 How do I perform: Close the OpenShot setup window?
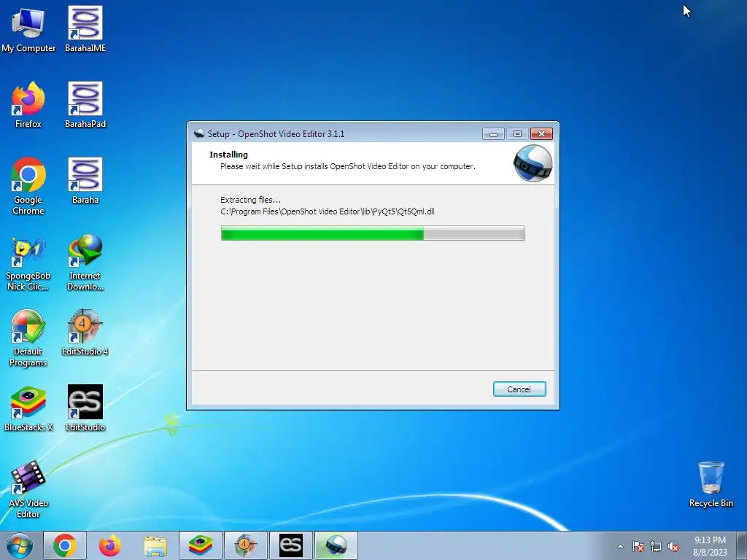542,134
